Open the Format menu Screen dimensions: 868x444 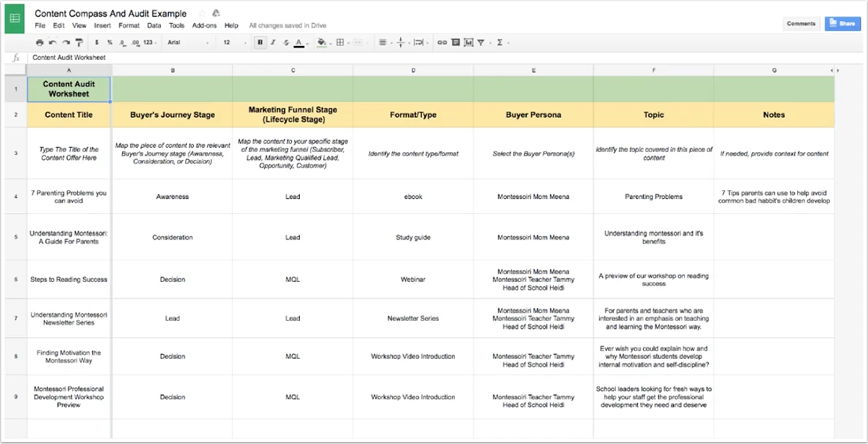click(128, 26)
